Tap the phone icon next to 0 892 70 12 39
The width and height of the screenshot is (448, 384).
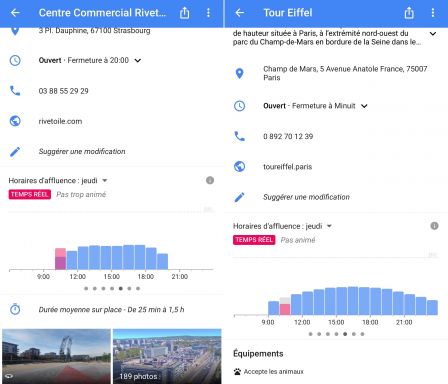[x=239, y=136]
